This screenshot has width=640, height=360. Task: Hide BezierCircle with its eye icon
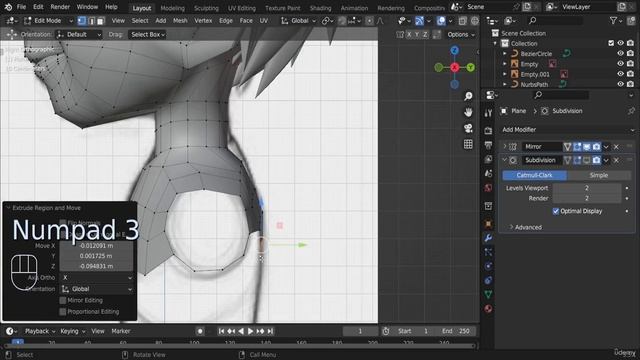[620, 53]
